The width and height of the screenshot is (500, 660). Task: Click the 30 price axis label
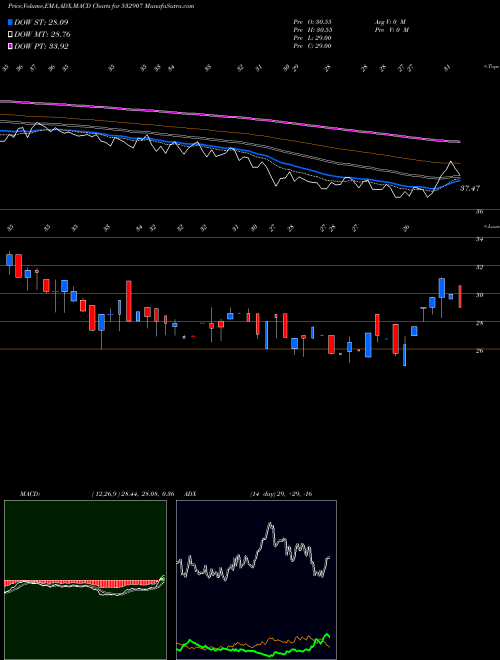tap(479, 295)
